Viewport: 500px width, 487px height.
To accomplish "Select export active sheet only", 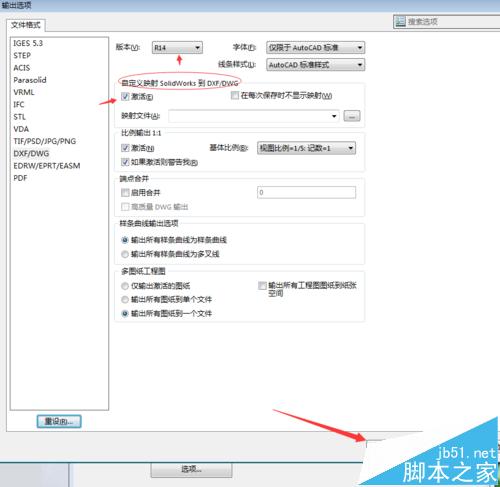I will [x=125, y=286].
